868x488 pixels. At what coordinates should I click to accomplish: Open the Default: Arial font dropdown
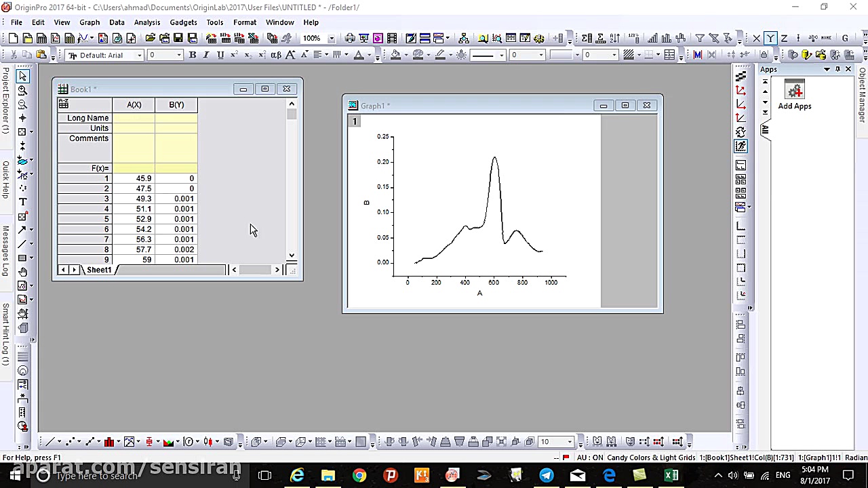pyautogui.click(x=140, y=55)
